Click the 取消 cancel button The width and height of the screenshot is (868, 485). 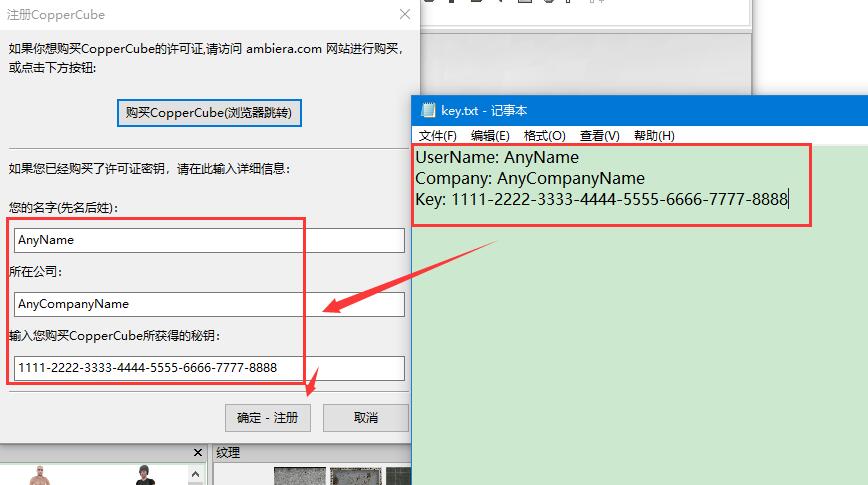[x=365, y=417]
